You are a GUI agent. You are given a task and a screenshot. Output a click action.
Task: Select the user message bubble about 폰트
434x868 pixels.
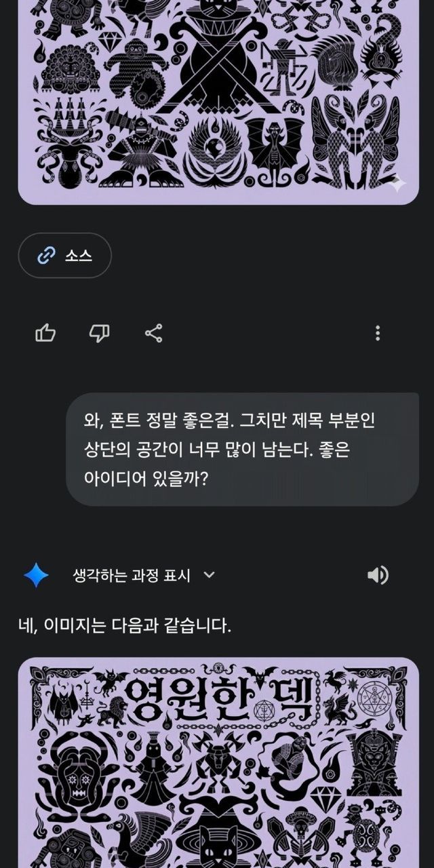(242, 450)
